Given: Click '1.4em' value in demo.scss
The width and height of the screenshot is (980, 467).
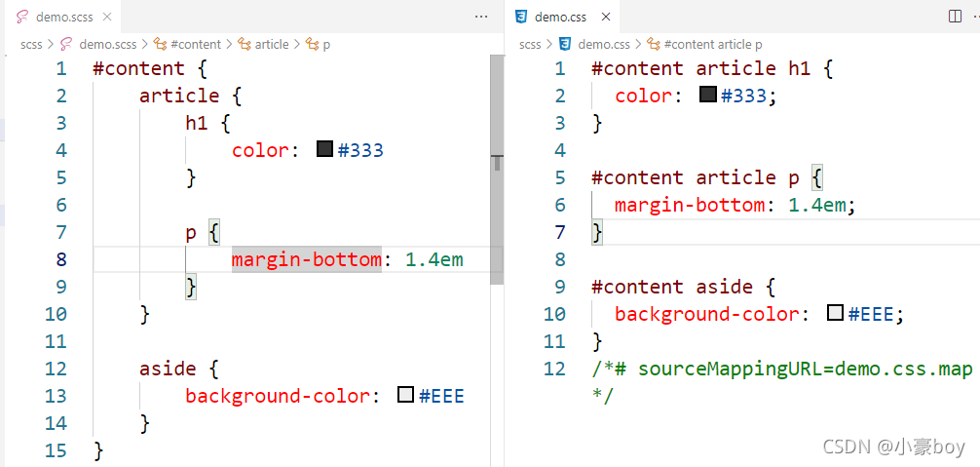Looking at the screenshot, I should pos(434,258).
